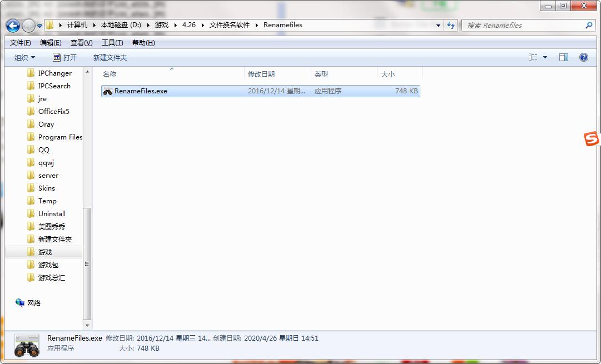
Task: Toggle the preview pane icon
Action: [x=563, y=57]
